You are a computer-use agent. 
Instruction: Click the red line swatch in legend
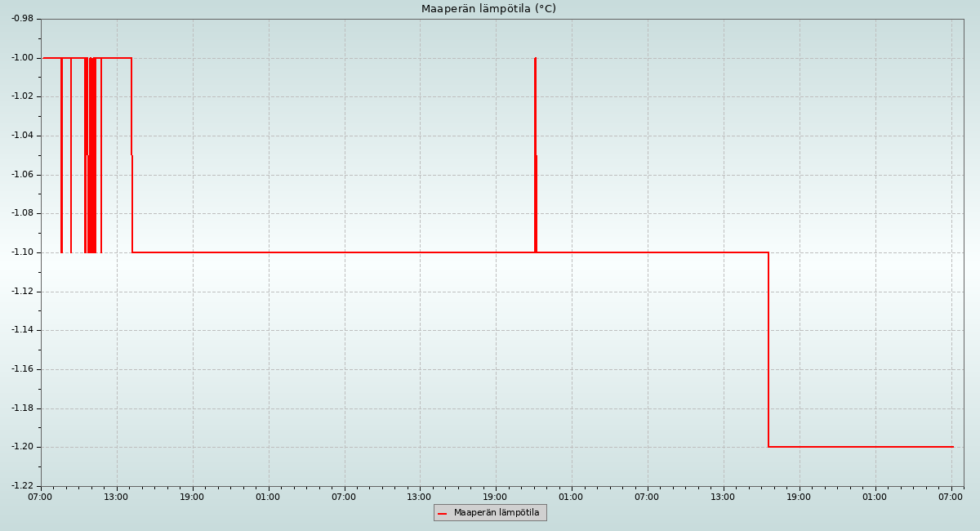443,514
